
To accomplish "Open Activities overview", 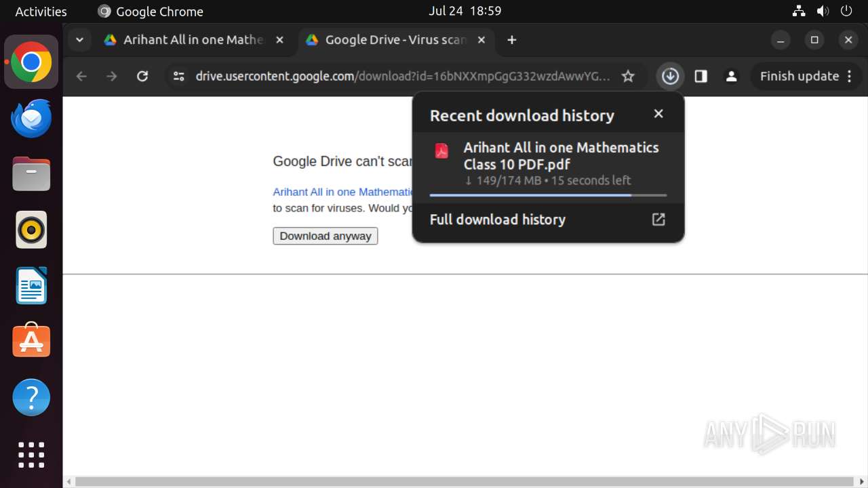I will [x=41, y=12].
